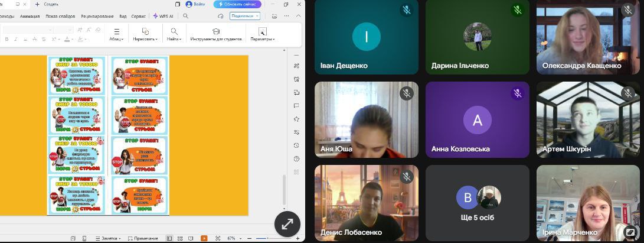Open the Анимация tab

click(x=30, y=16)
